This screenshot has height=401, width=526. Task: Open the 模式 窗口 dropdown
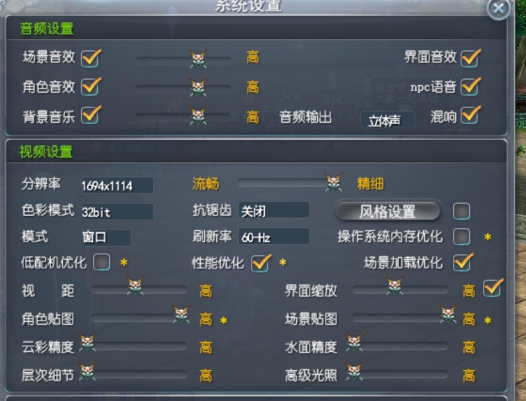(106, 238)
